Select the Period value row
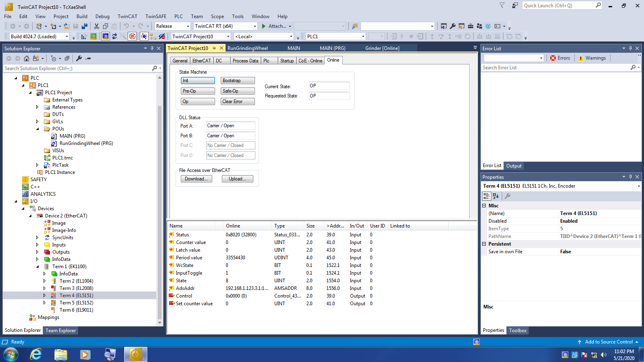Image resolution: width=644 pixels, height=362 pixels. click(322, 258)
